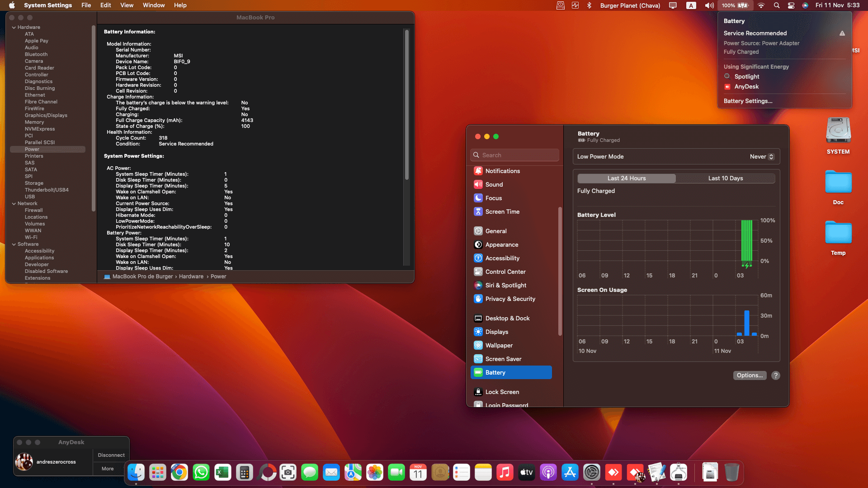Collapse the Software tree in System Information
Viewport: 868px width, 488px height.
point(14,244)
